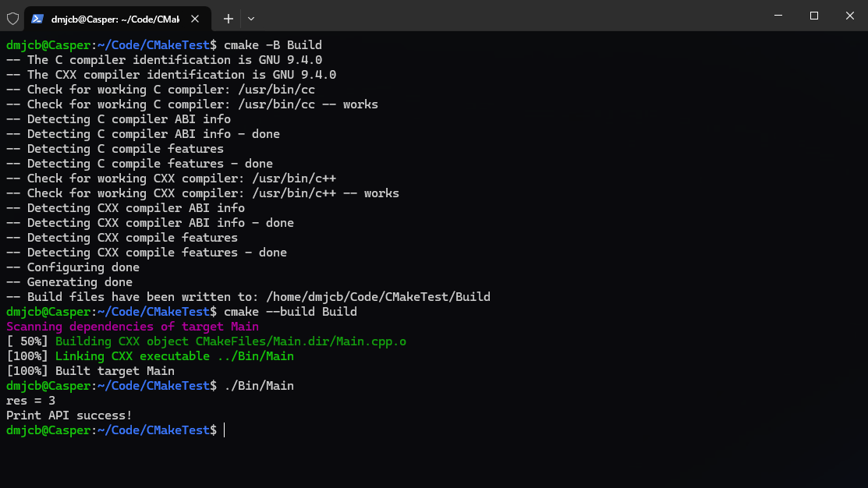Click the 'cmake -B Build' command text
The width and height of the screenshot is (868, 488).
tap(273, 44)
